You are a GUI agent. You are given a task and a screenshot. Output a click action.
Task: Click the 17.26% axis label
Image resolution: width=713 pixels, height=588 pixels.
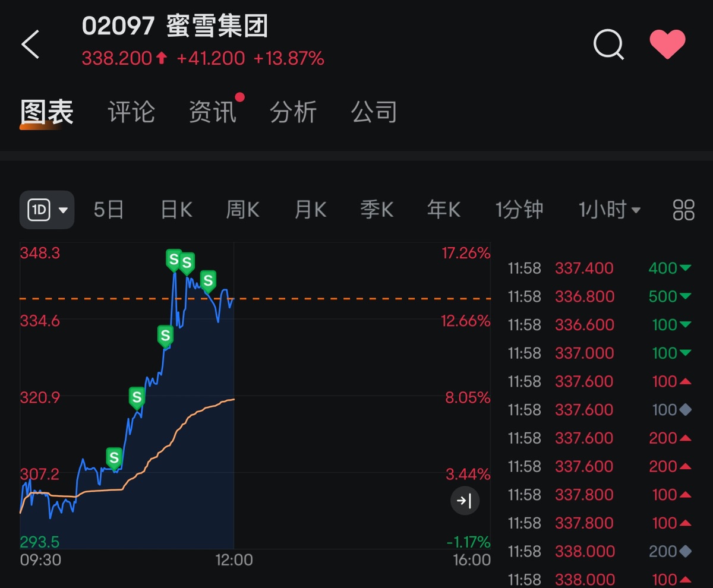[466, 254]
